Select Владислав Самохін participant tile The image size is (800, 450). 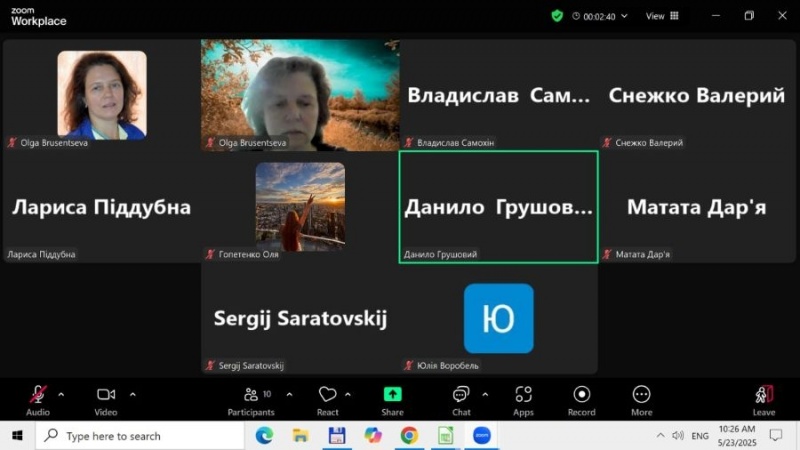pyautogui.click(x=498, y=95)
